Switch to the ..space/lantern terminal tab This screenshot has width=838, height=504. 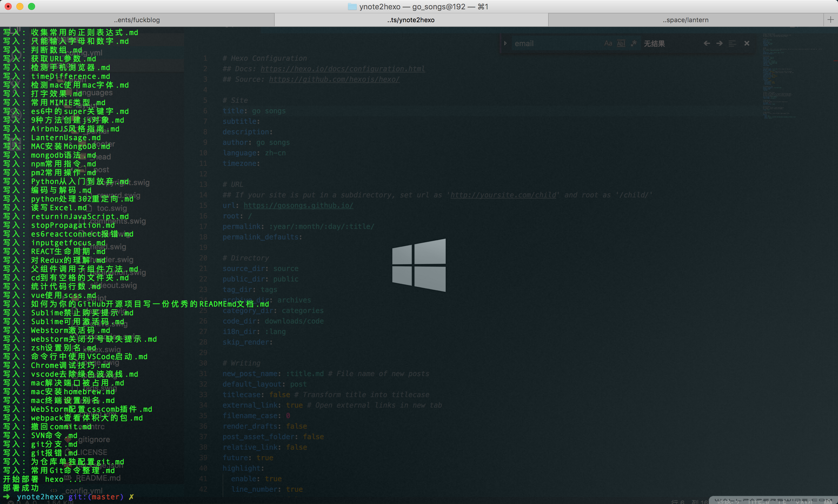pyautogui.click(x=685, y=20)
